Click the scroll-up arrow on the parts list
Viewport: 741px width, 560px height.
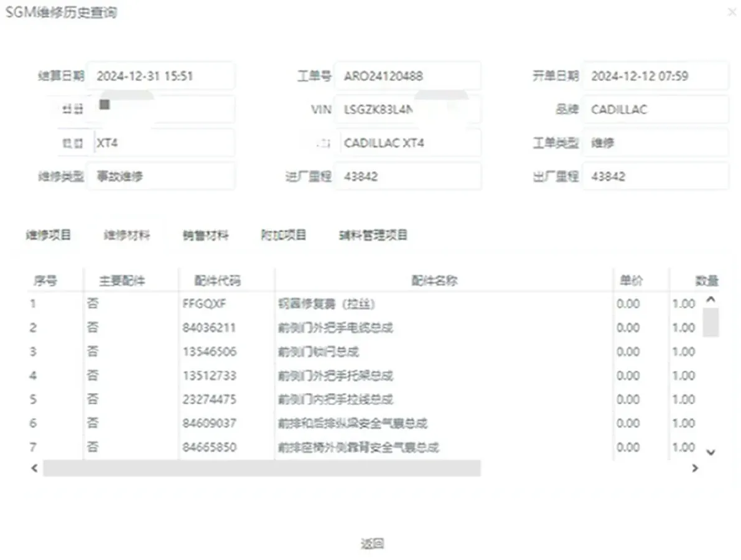click(709, 301)
